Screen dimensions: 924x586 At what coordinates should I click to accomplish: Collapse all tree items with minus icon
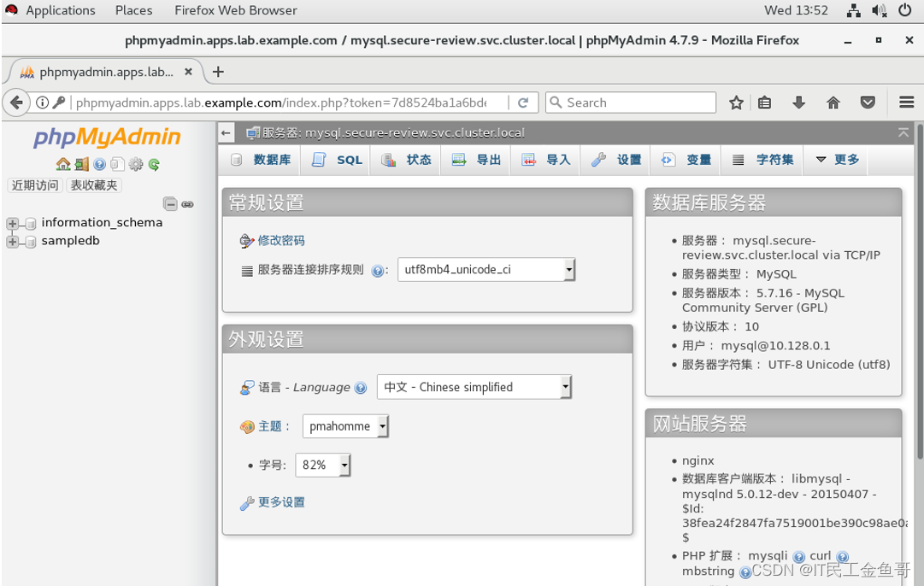pyautogui.click(x=170, y=204)
